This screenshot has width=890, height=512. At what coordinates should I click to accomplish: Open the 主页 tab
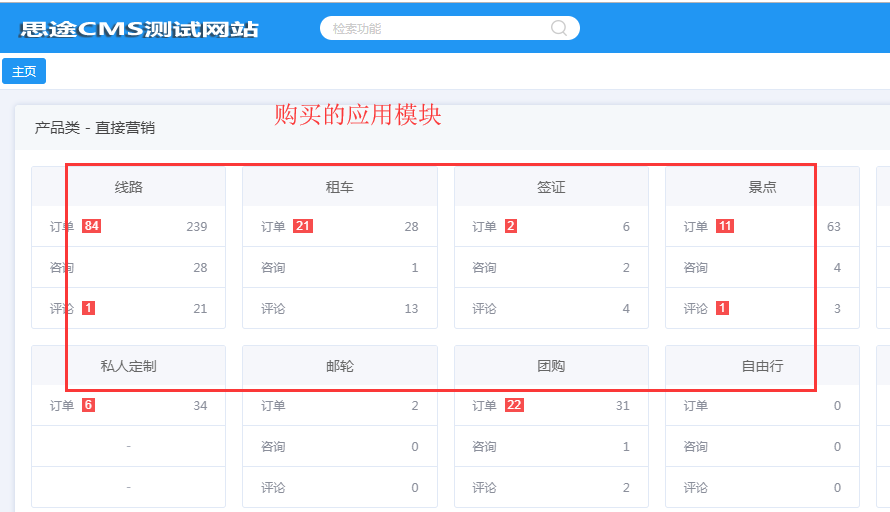[x=24, y=71]
